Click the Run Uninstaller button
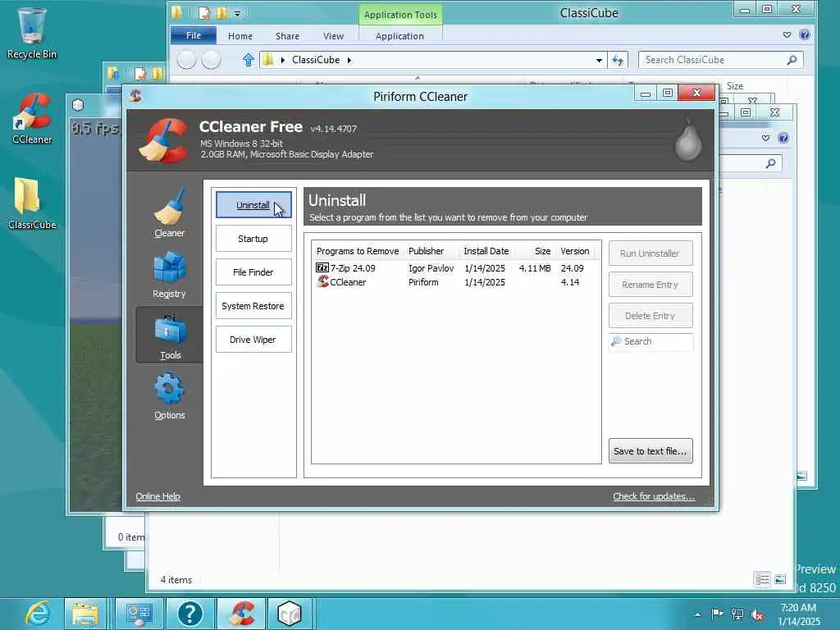Viewport: 840px width, 630px height. tap(650, 253)
